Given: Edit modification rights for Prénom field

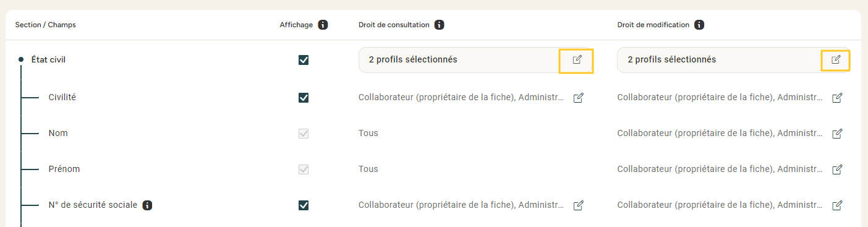Looking at the screenshot, I should coord(837,169).
